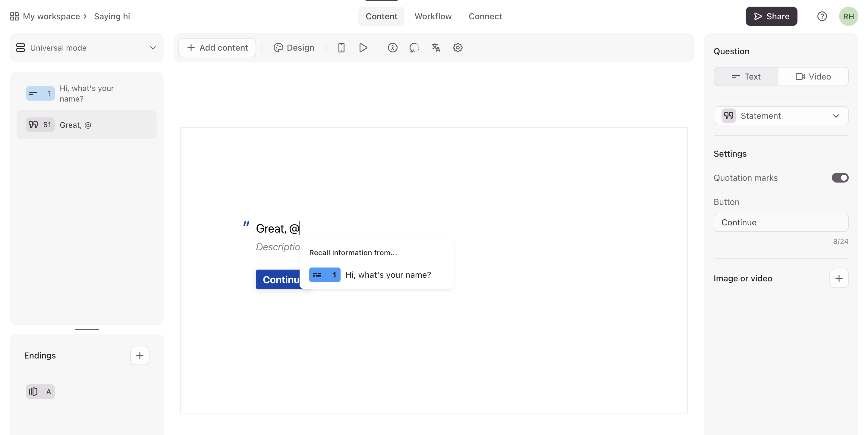Open the translation languages icon
The height and width of the screenshot is (435, 868).
(436, 48)
